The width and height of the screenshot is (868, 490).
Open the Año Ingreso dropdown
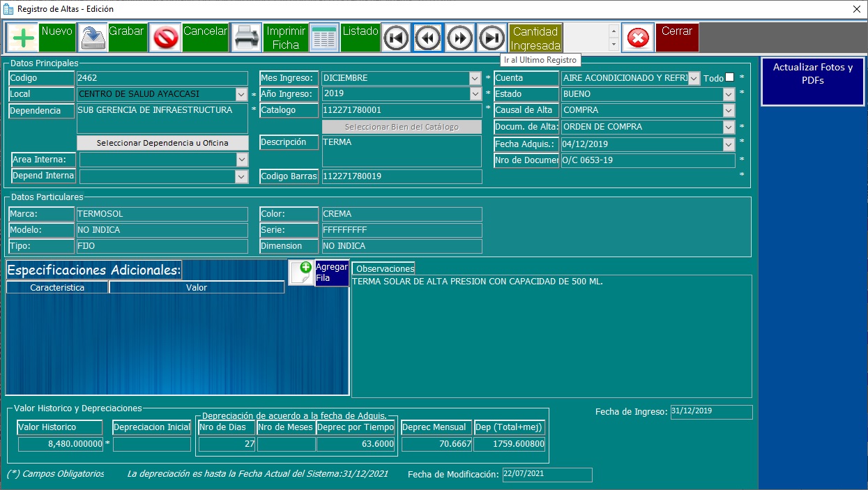click(475, 94)
